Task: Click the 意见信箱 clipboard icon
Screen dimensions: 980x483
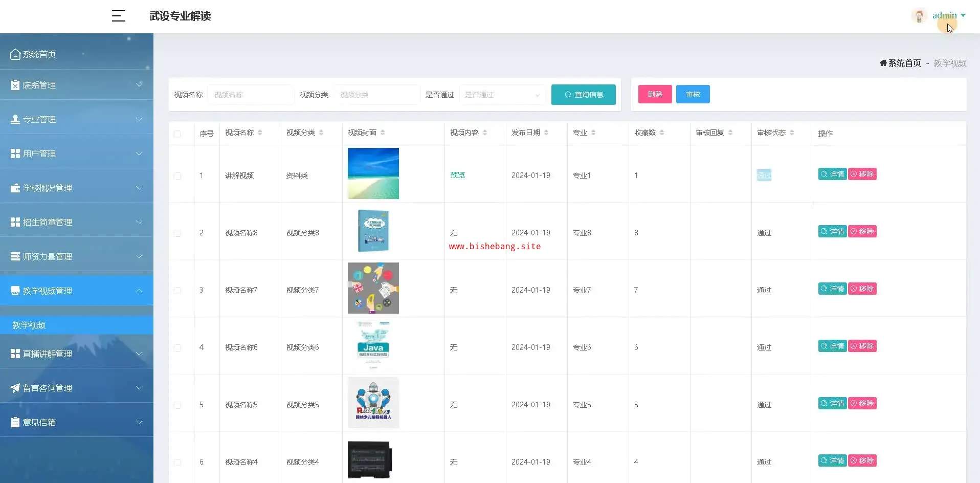Action: (15, 422)
